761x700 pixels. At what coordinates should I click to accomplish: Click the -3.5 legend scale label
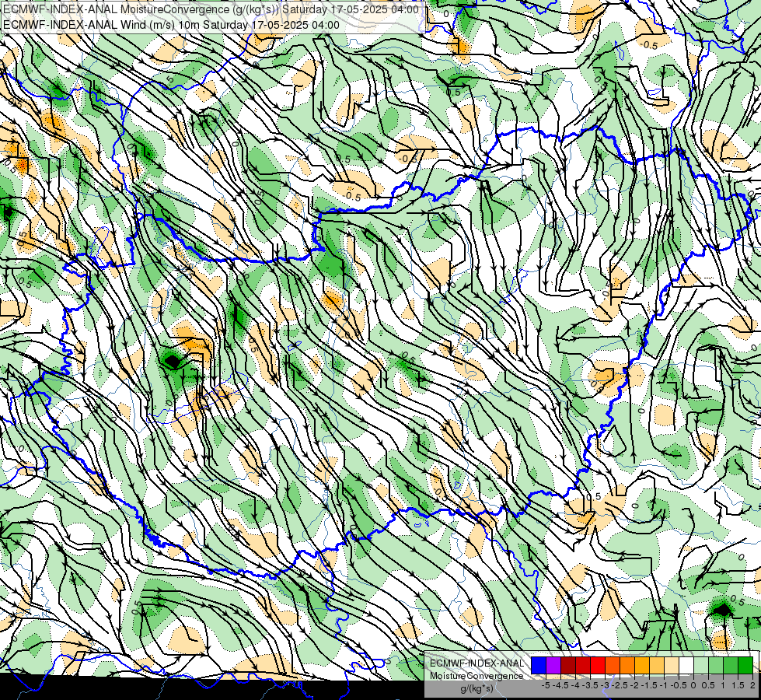[590, 685]
